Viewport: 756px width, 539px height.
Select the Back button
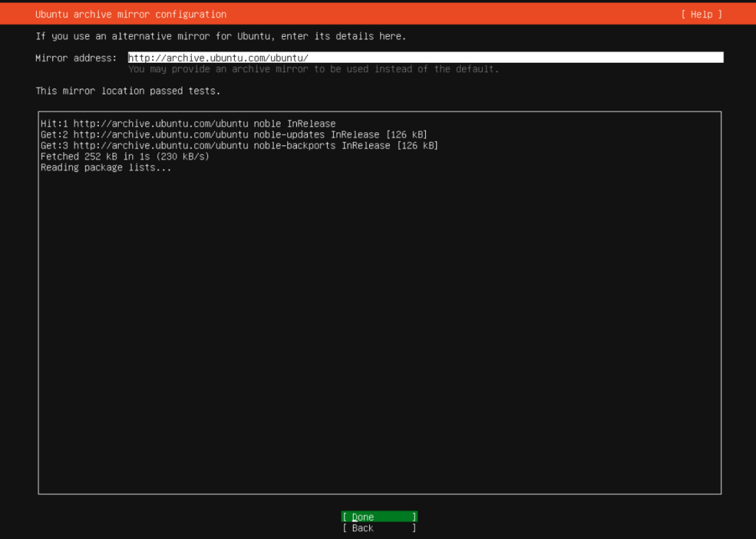coord(379,528)
